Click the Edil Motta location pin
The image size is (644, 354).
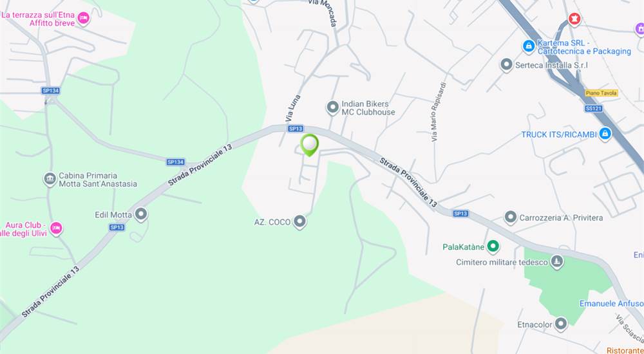[x=141, y=214]
